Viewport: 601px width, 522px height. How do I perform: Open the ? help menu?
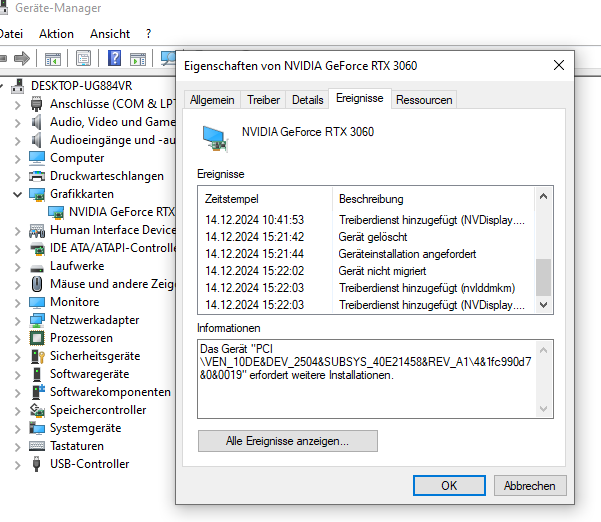click(x=149, y=34)
